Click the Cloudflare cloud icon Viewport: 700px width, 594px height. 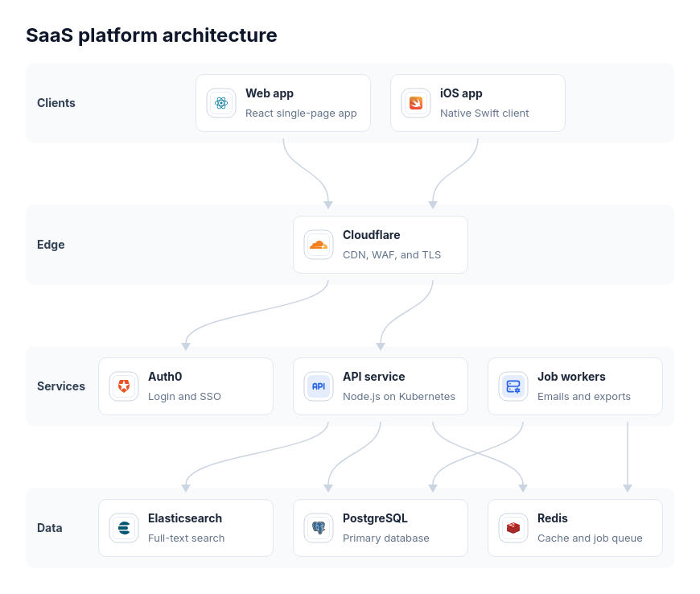coord(319,245)
